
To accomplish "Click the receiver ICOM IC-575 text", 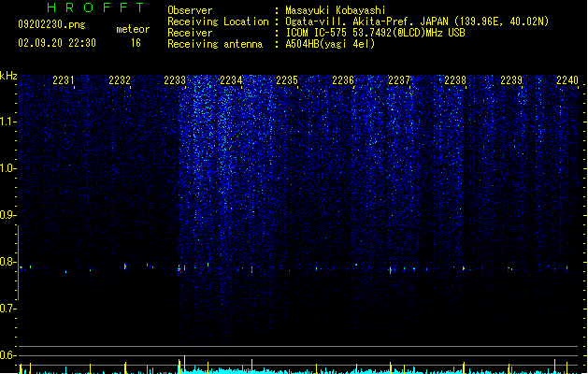I will (375, 33).
